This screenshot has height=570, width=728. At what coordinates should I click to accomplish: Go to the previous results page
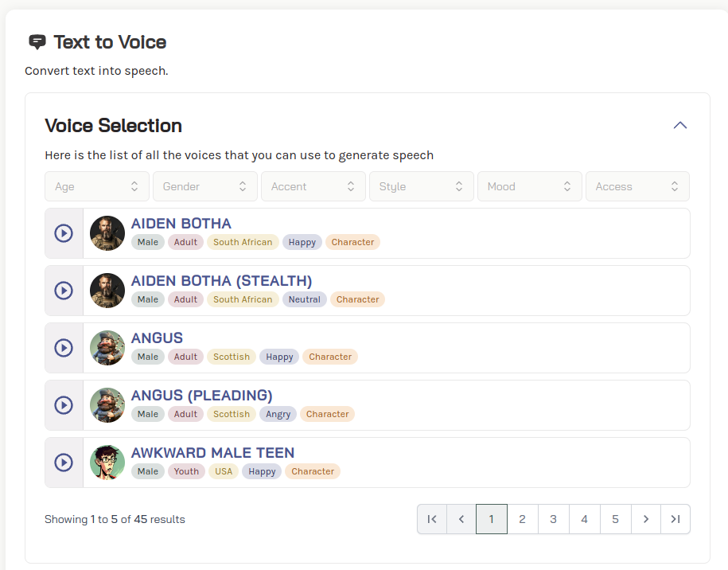click(x=461, y=519)
